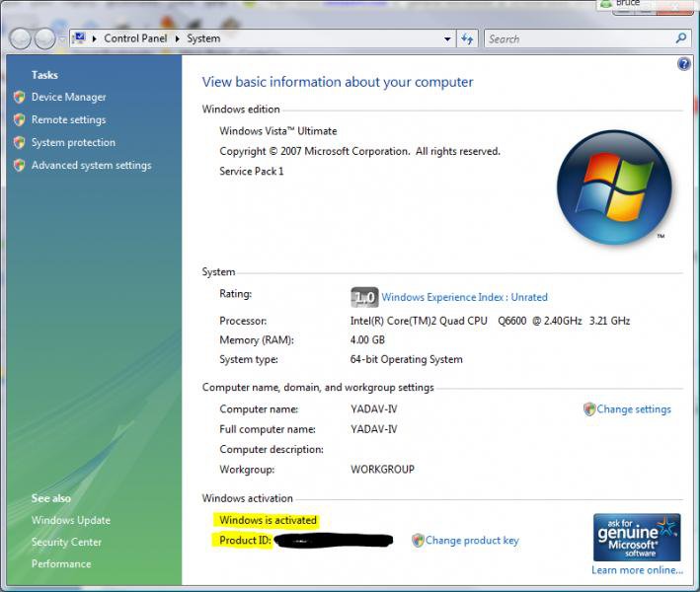Open Security Center under See also

(66, 542)
